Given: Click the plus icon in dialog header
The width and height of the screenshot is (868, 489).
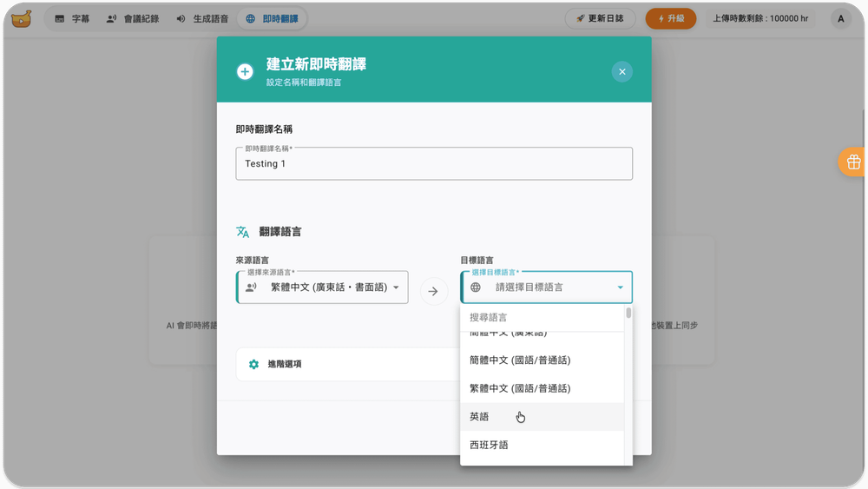Looking at the screenshot, I should (x=245, y=71).
